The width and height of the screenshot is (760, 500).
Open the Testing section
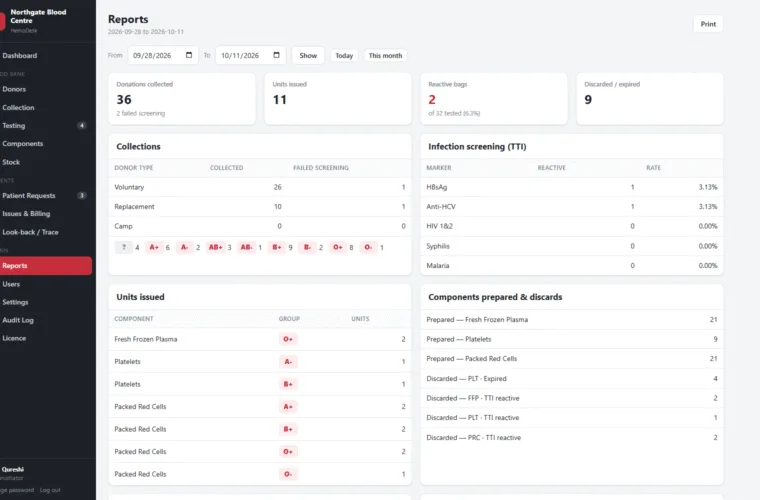click(46, 125)
